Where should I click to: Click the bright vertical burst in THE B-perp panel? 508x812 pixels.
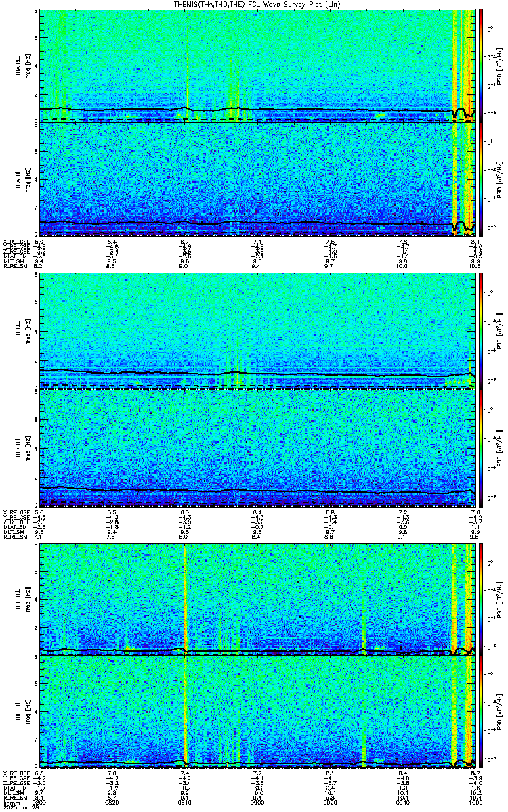tap(184, 599)
